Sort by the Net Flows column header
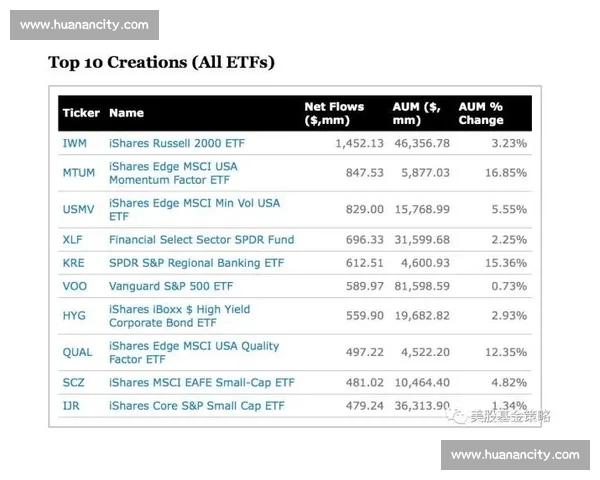 point(334,113)
